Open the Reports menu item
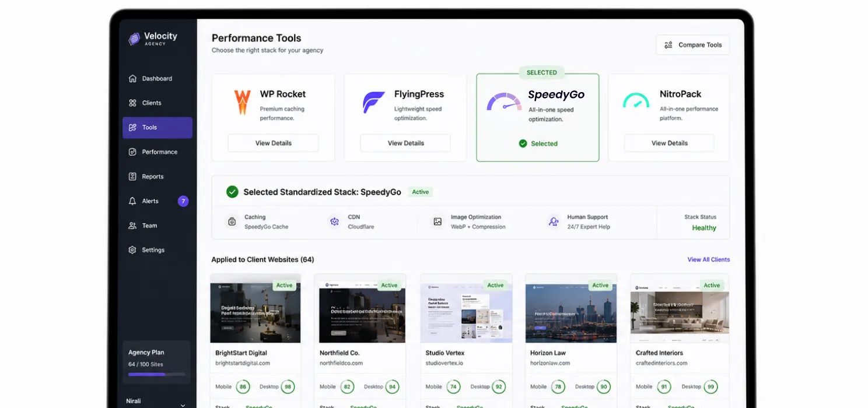Screen dimensions: 868x408 [x=157, y=177]
